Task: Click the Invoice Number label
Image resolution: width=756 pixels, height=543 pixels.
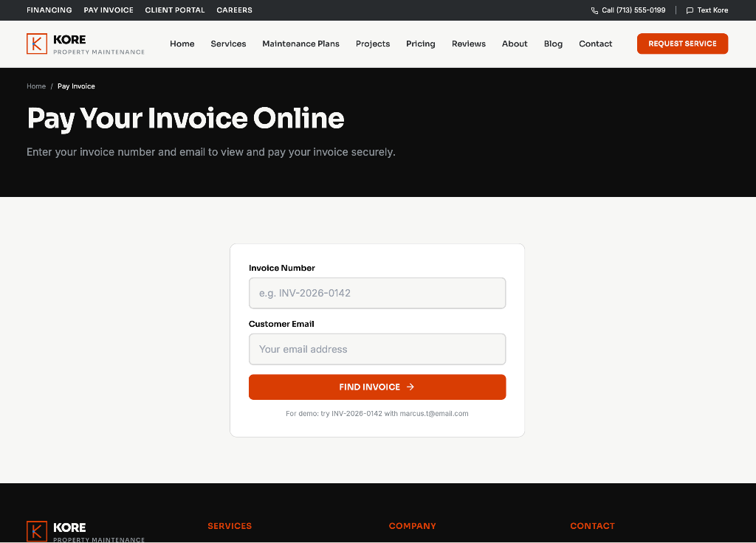Action: pos(281,268)
